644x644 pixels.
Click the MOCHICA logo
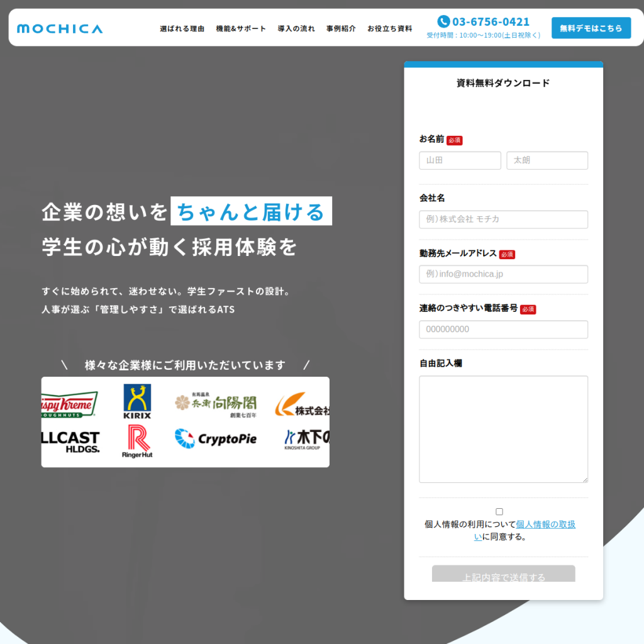(60, 29)
